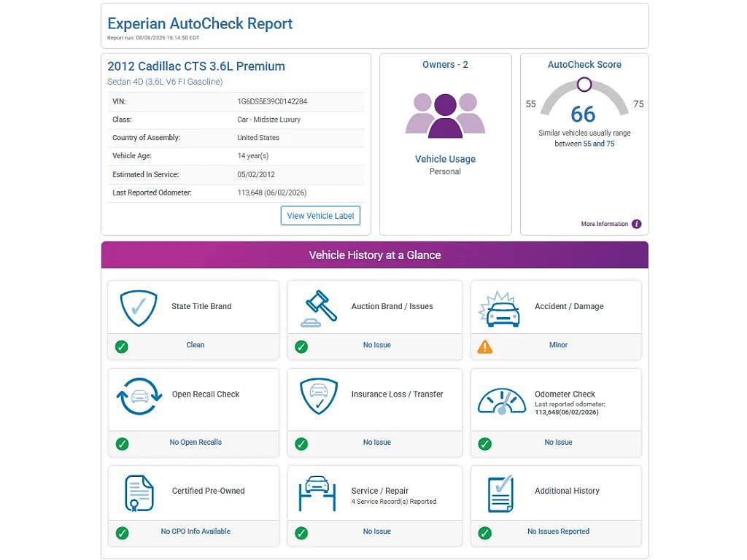747x560 pixels.
Task: Click the Owners - 2 heading
Action: coord(445,64)
